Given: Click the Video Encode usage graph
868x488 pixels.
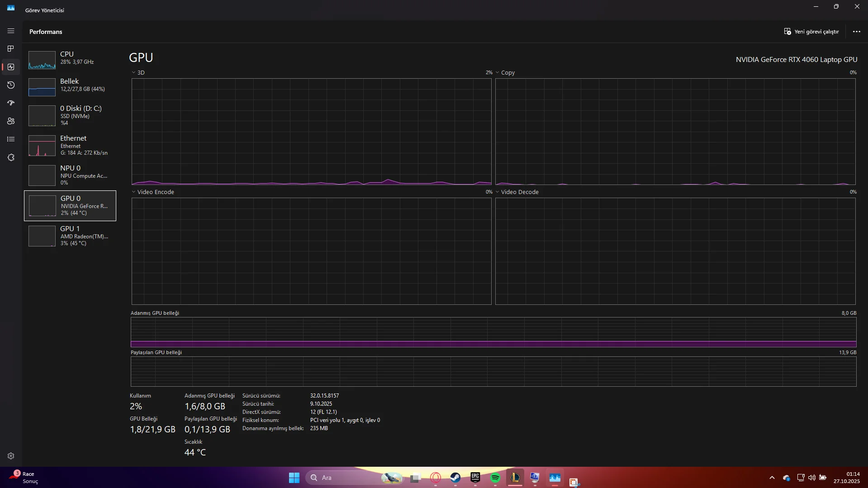Looking at the screenshot, I should (x=311, y=251).
